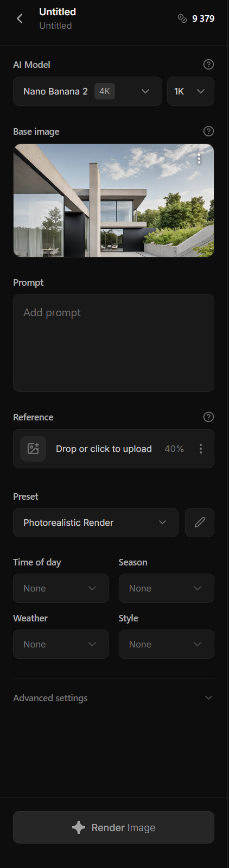The width and height of the screenshot is (229, 868).
Task: Click the Render Image button
Action: coord(113,827)
